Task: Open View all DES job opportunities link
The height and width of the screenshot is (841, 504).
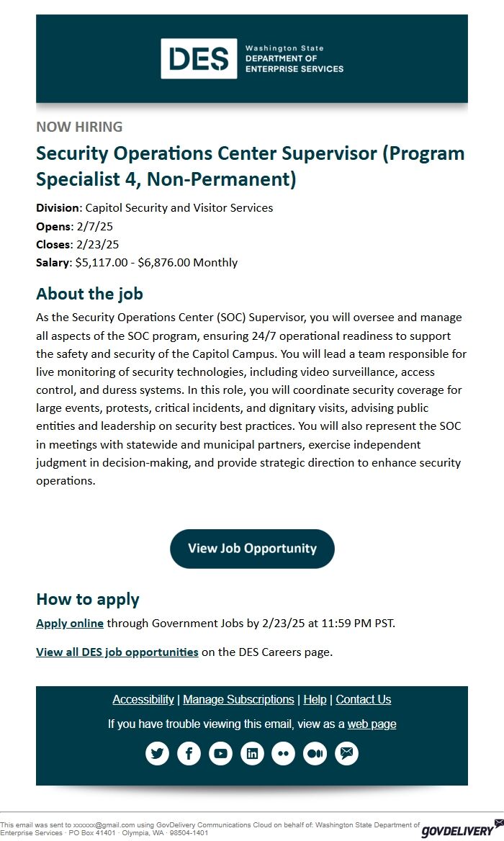Action: tap(117, 652)
